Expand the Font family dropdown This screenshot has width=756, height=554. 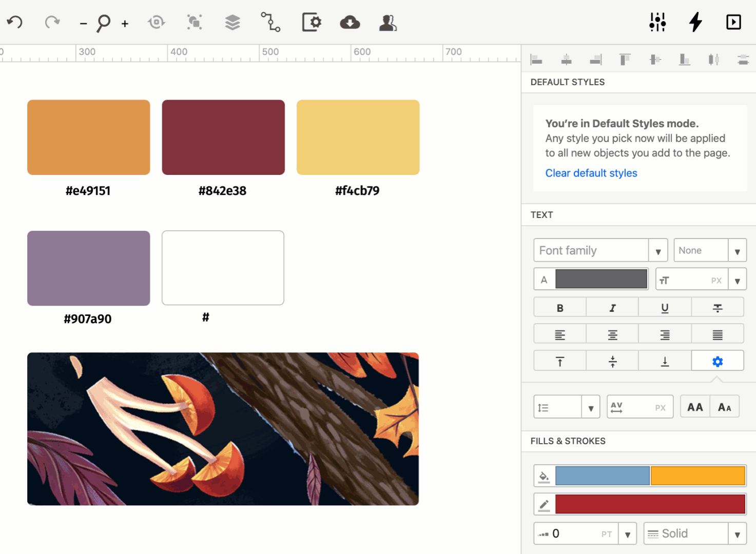tap(657, 251)
